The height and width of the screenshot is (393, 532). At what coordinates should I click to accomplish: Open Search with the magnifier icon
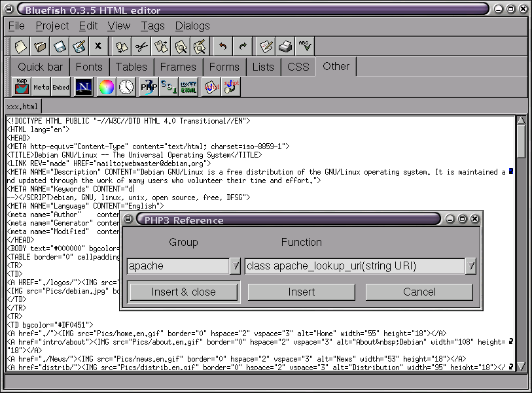[x=181, y=46]
